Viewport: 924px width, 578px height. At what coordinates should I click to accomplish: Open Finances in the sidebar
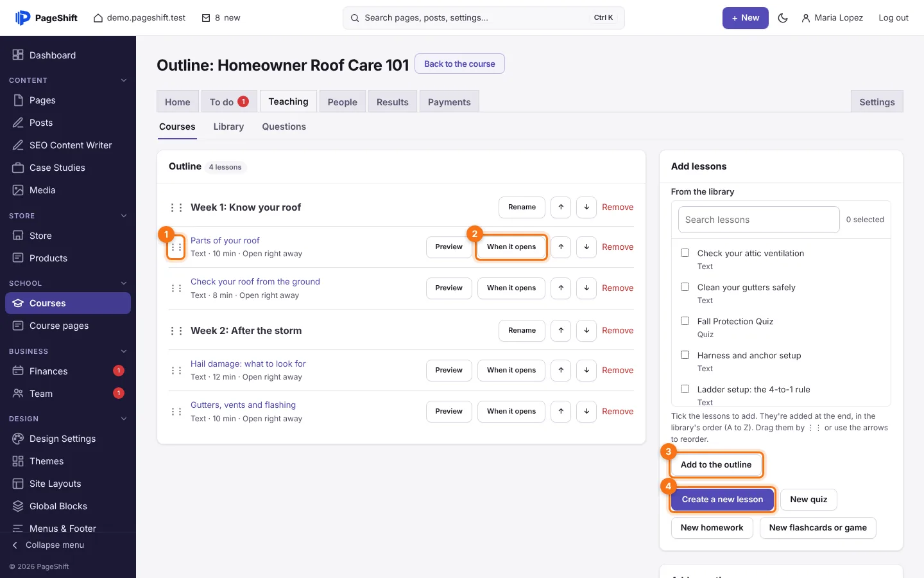68,371
